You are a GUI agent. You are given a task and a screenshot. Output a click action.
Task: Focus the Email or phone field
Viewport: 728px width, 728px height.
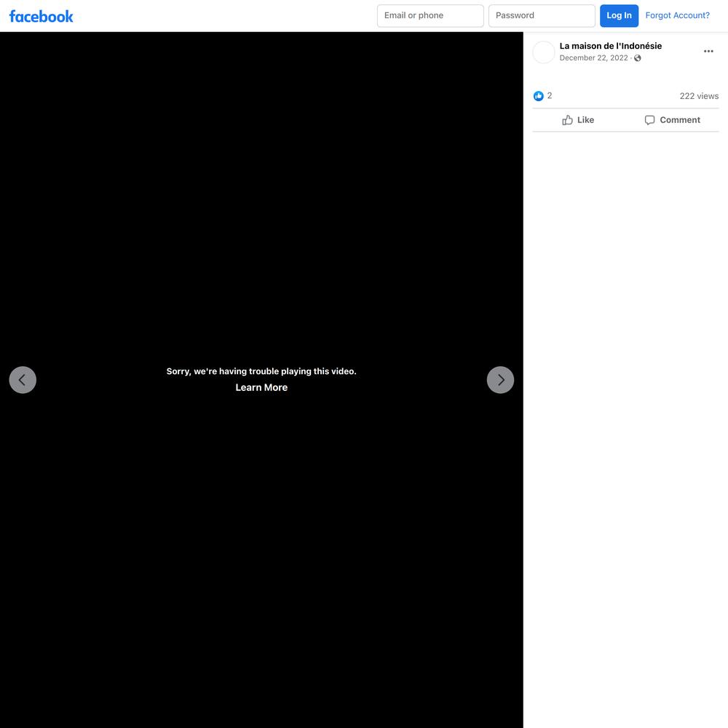[x=430, y=16]
